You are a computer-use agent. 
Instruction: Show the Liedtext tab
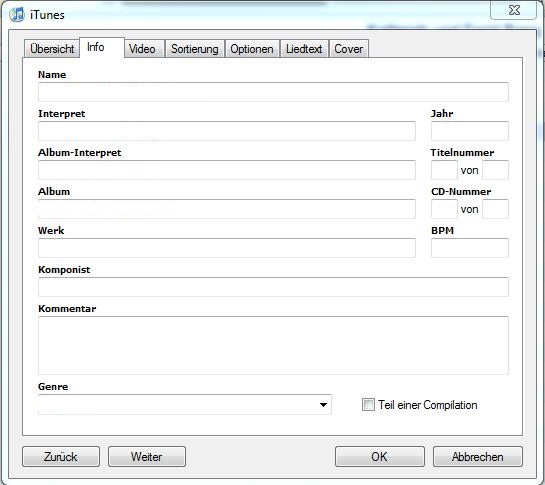[304, 49]
